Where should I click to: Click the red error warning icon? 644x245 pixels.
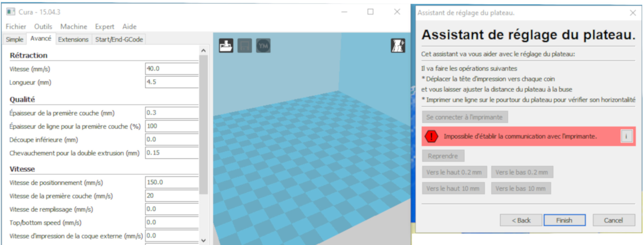pos(431,136)
